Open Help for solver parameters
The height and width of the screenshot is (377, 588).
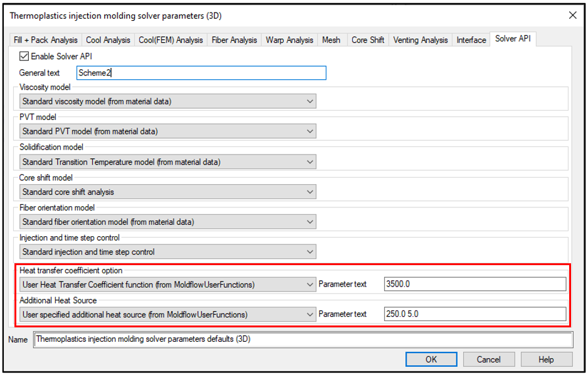(x=546, y=359)
